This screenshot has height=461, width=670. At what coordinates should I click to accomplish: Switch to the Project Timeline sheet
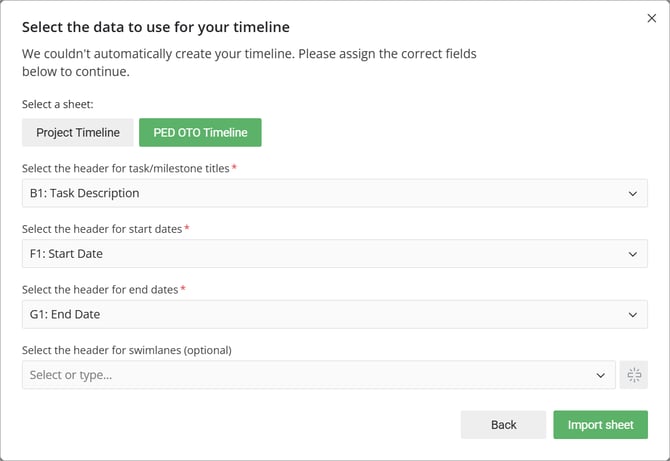click(78, 132)
